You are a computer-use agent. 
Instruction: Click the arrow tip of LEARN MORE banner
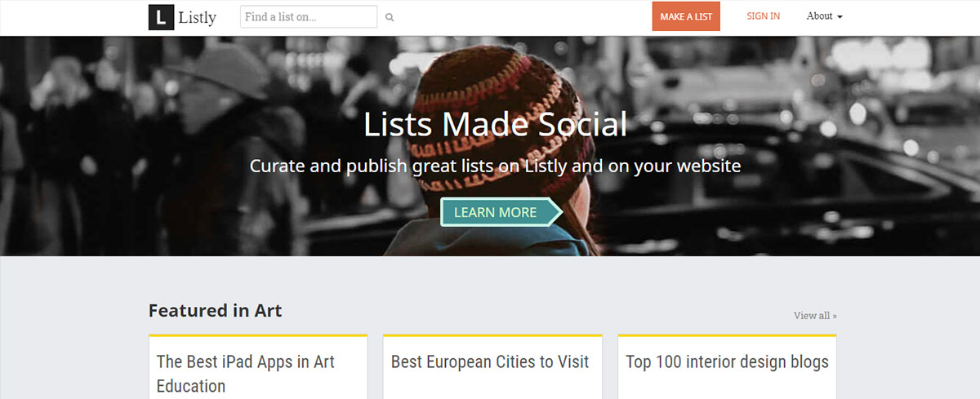[556, 212]
